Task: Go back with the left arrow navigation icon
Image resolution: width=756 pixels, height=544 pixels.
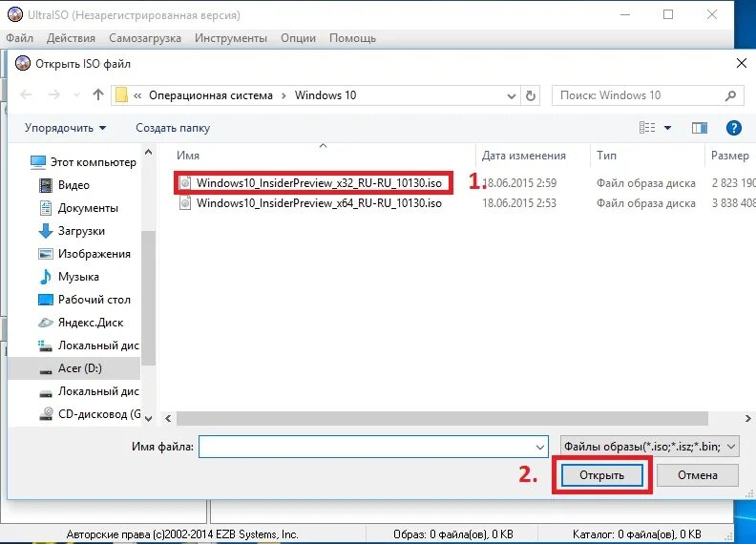Action: point(26,95)
